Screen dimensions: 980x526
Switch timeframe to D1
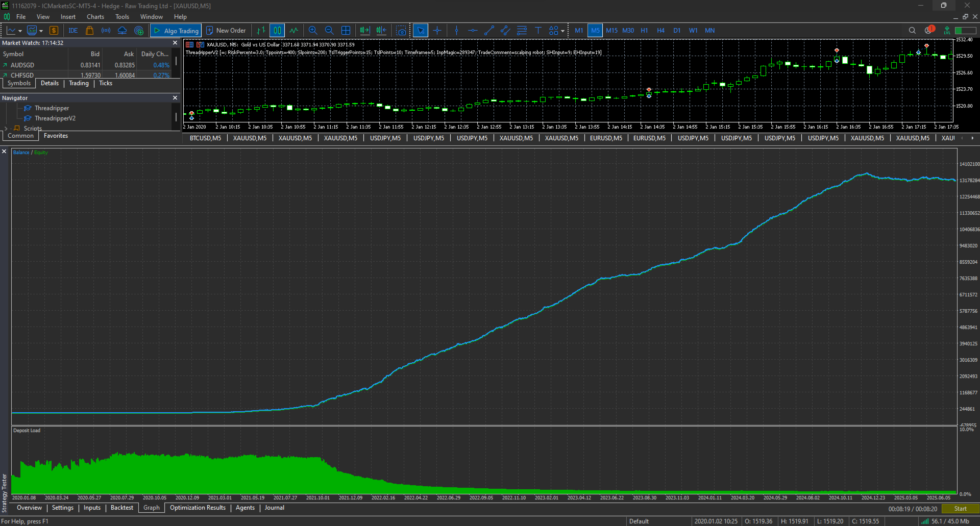pos(677,31)
